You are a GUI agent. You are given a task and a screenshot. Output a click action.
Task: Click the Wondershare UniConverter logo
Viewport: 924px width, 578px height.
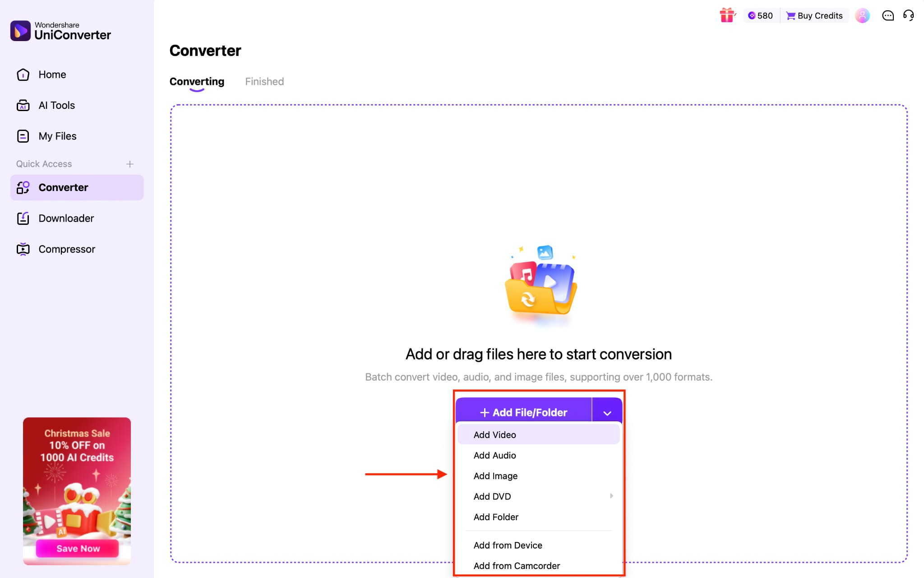(x=60, y=30)
